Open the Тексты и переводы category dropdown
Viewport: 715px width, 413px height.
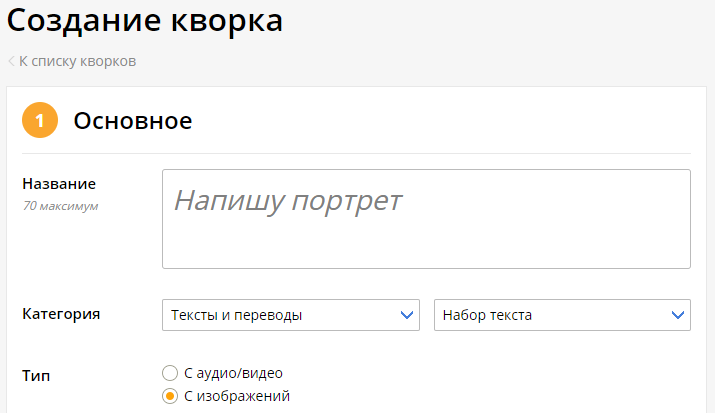click(280, 315)
